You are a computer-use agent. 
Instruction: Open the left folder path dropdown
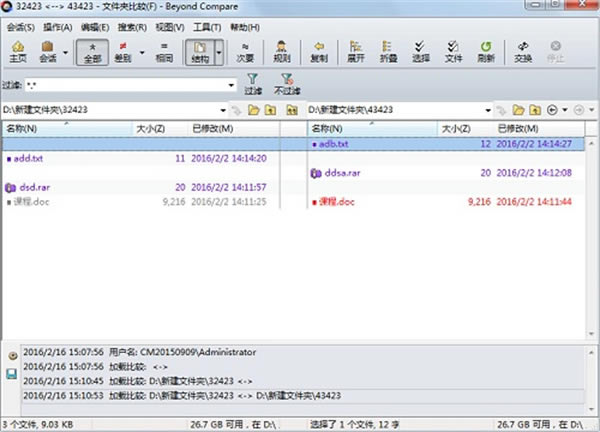coord(222,109)
